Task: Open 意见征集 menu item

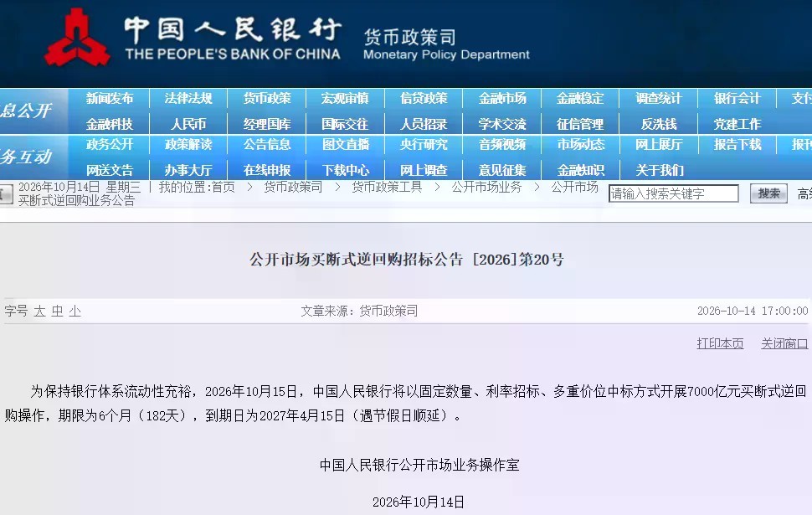Action: (502, 170)
